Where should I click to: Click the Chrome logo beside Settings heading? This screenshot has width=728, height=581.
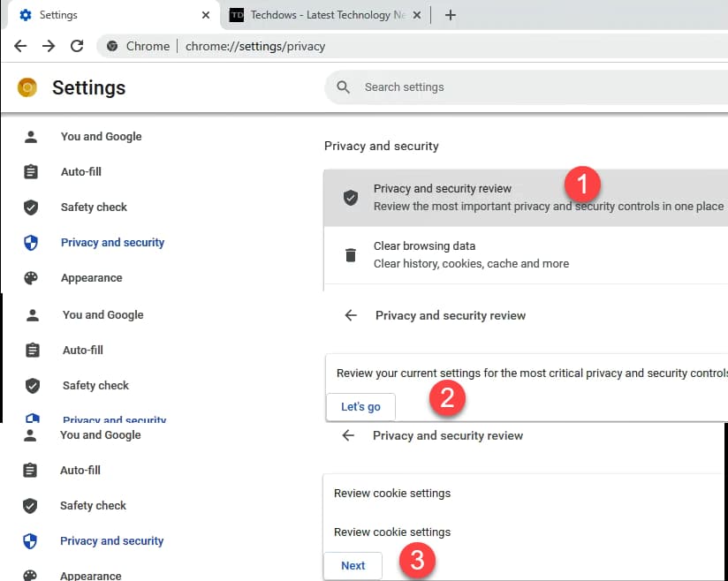[27, 87]
